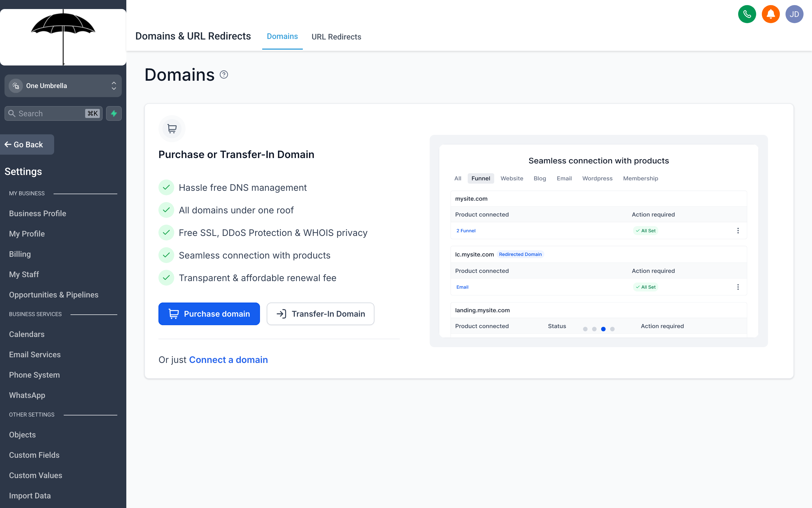
Task: Select the Wordpress product filter tab
Action: [597, 178]
